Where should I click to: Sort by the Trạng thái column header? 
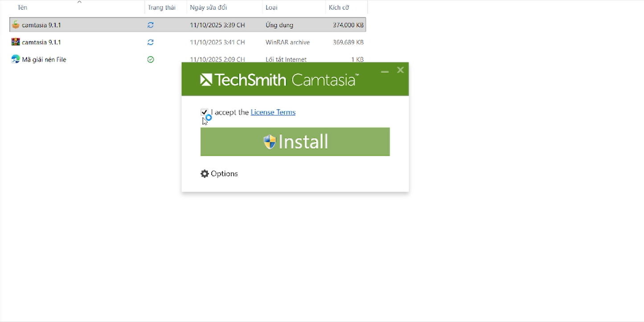(161, 8)
